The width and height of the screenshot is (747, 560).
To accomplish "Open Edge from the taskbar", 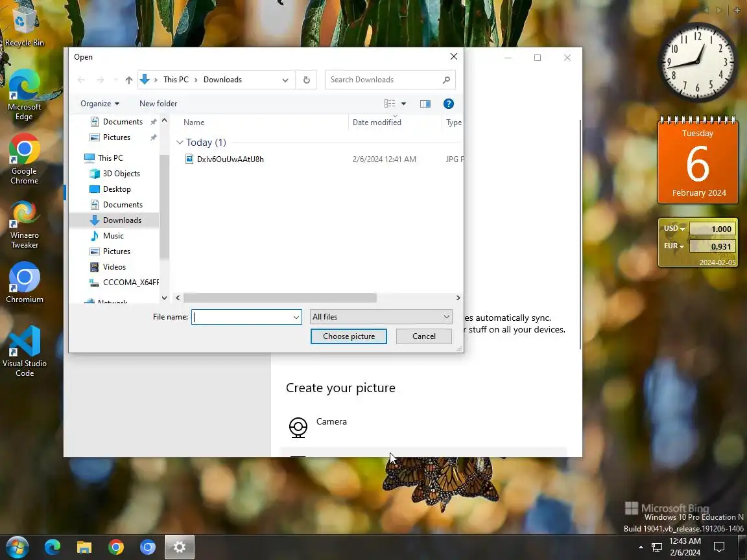I will click(53, 547).
